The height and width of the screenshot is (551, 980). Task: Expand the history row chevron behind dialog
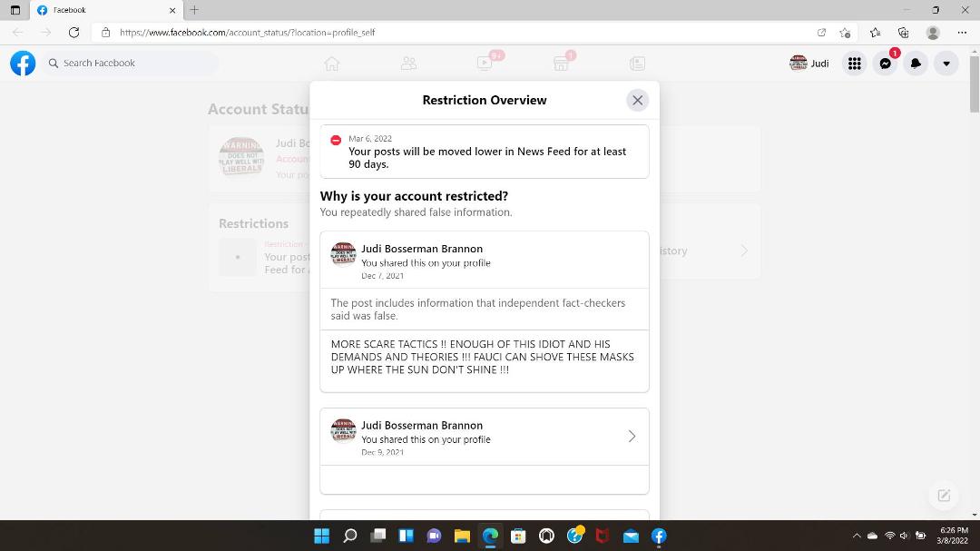coord(744,251)
